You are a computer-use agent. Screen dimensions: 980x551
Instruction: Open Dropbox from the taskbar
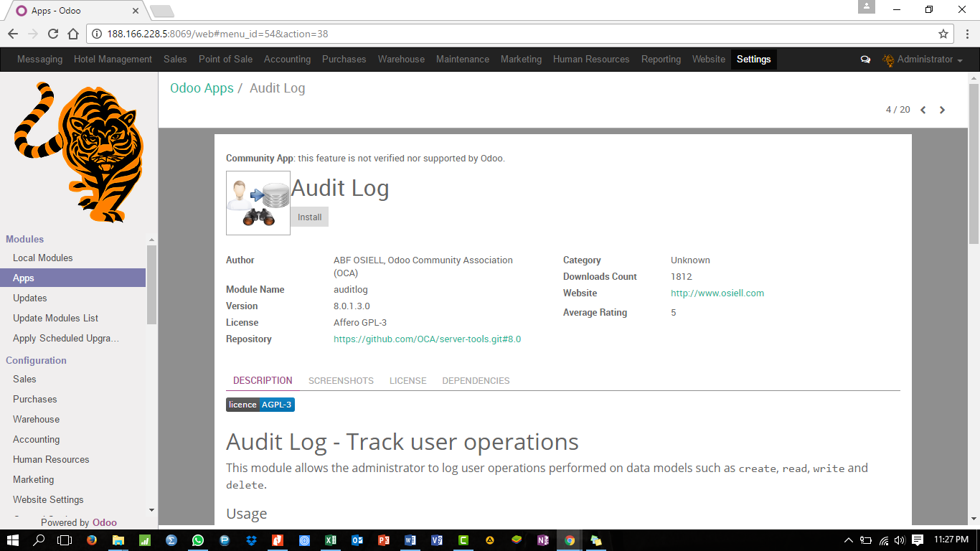click(250, 540)
